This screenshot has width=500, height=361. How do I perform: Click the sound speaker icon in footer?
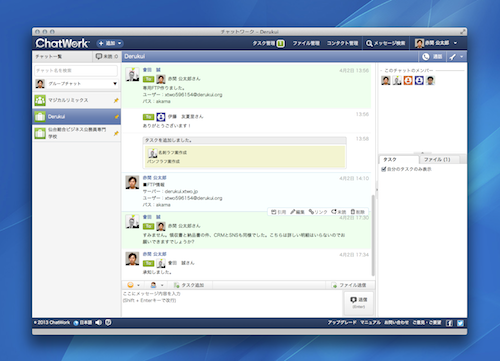tap(99, 323)
